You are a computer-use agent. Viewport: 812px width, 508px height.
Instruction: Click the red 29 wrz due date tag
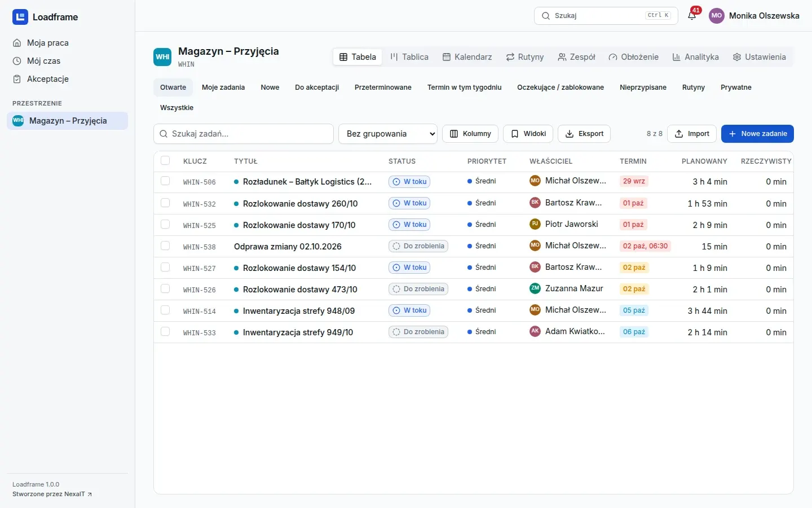coord(634,181)
